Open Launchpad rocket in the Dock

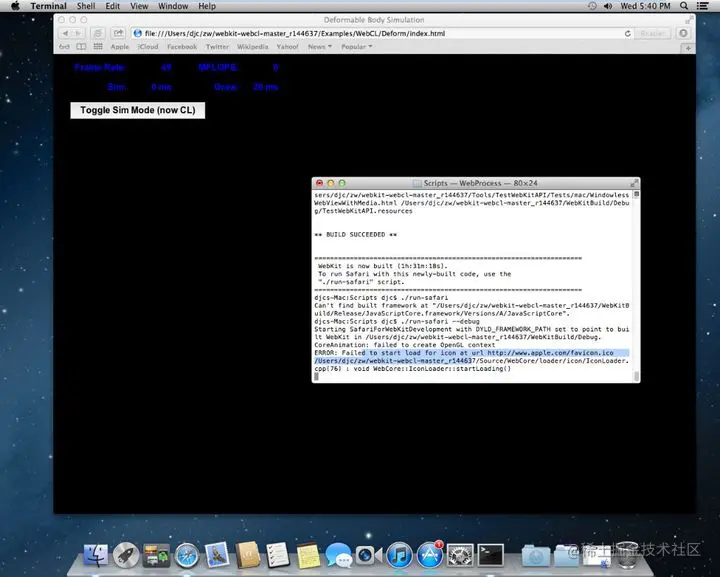(126, 555)
